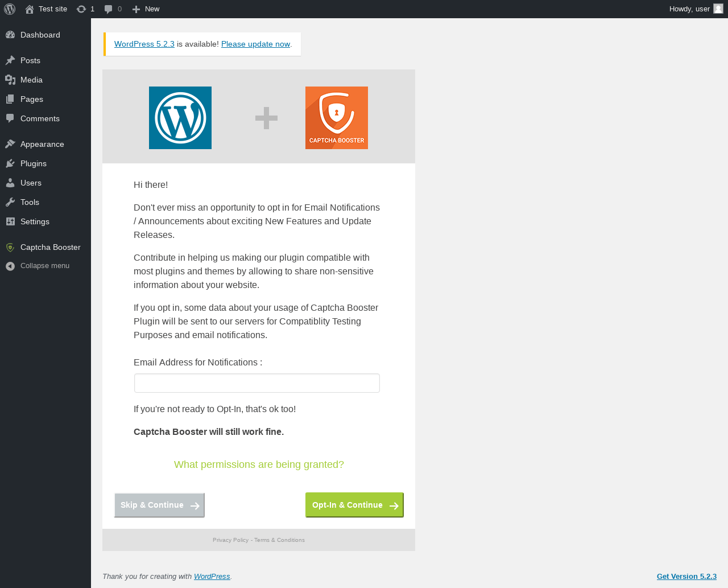Click the large WordPress logo image
The image size is (728, 588).
[x=180, y=118]
